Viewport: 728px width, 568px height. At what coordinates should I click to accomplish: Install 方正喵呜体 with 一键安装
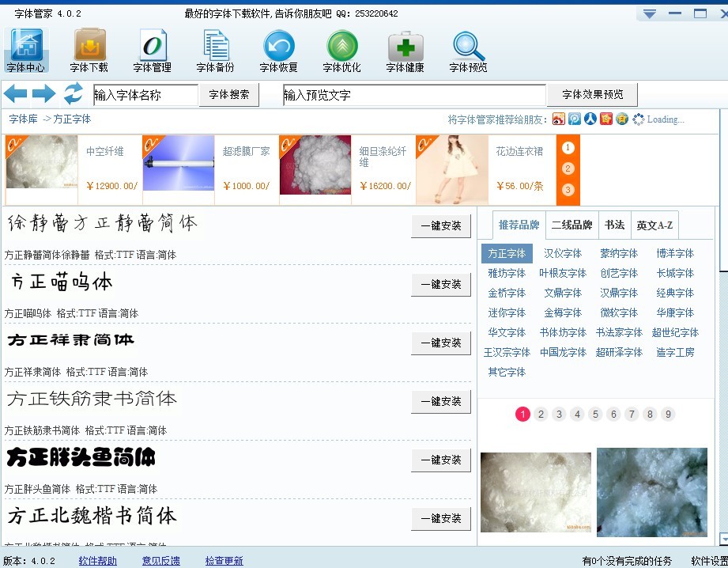coord(441,285)
